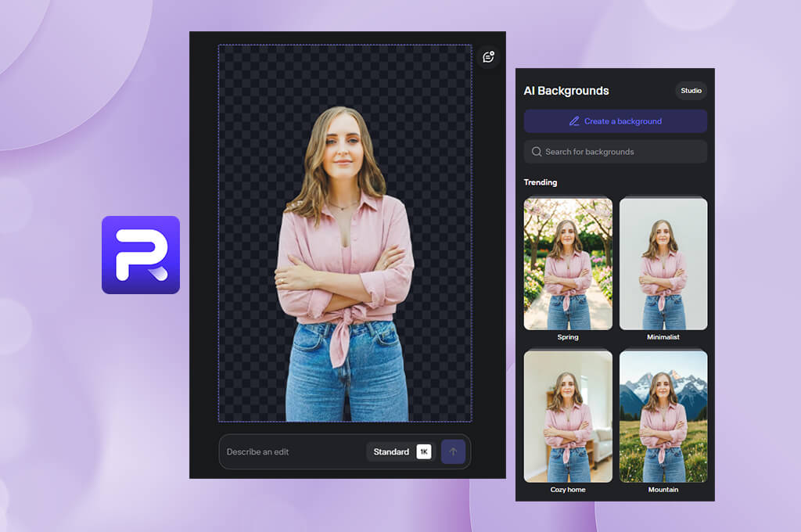Screen dimensions: 801x532
Task: Click the Minimalist label text
Action: pyautogui.click(x=663, y=337)
